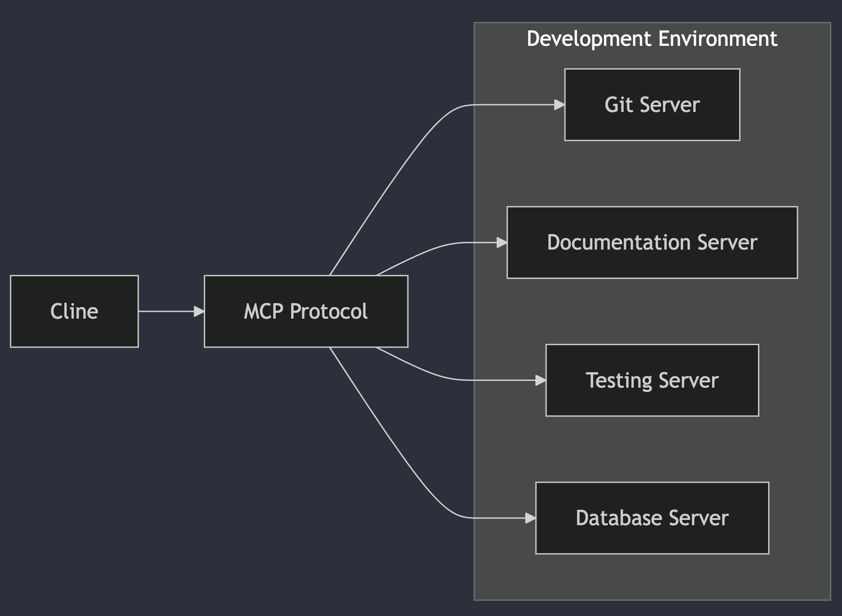
Task: Click the arrowhead pointing at Database Server
Action: (x=530, y=518)
